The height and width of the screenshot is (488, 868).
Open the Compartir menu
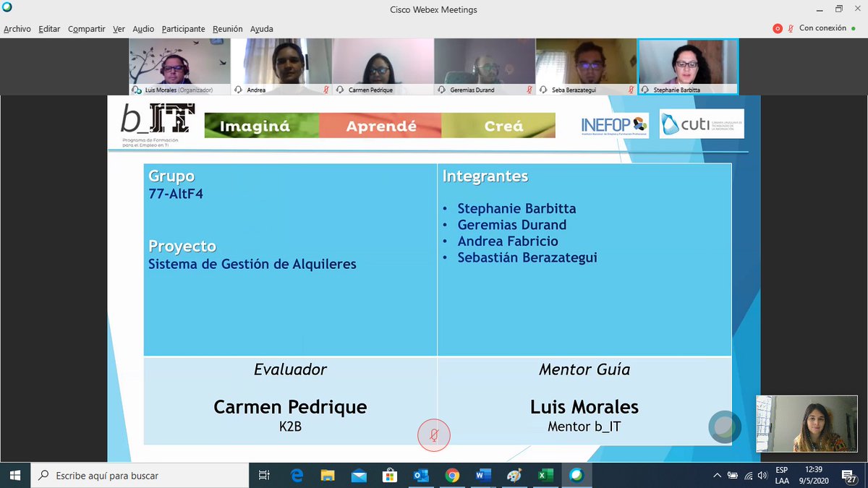[x=87, y=29]
